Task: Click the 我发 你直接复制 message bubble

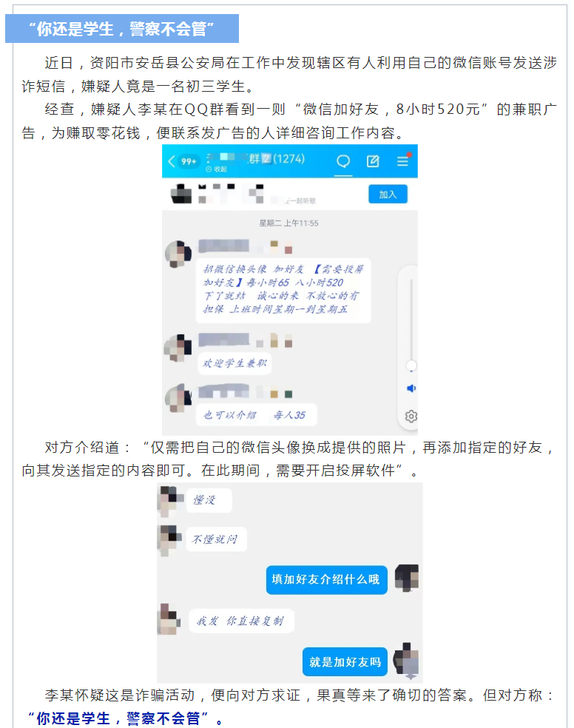Action: click(x=241, y=621)
